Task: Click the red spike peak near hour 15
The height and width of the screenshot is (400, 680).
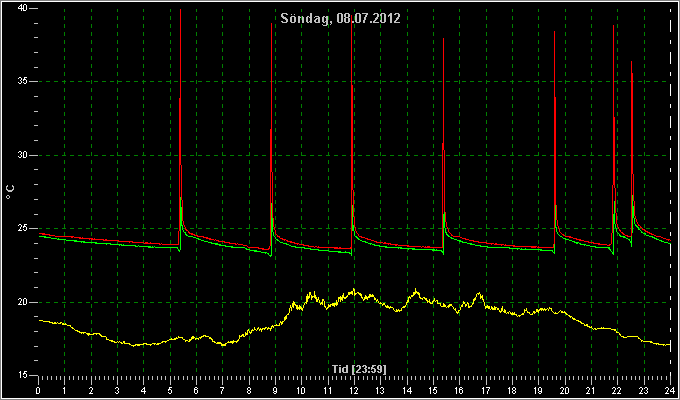Action: coord(443,40)
